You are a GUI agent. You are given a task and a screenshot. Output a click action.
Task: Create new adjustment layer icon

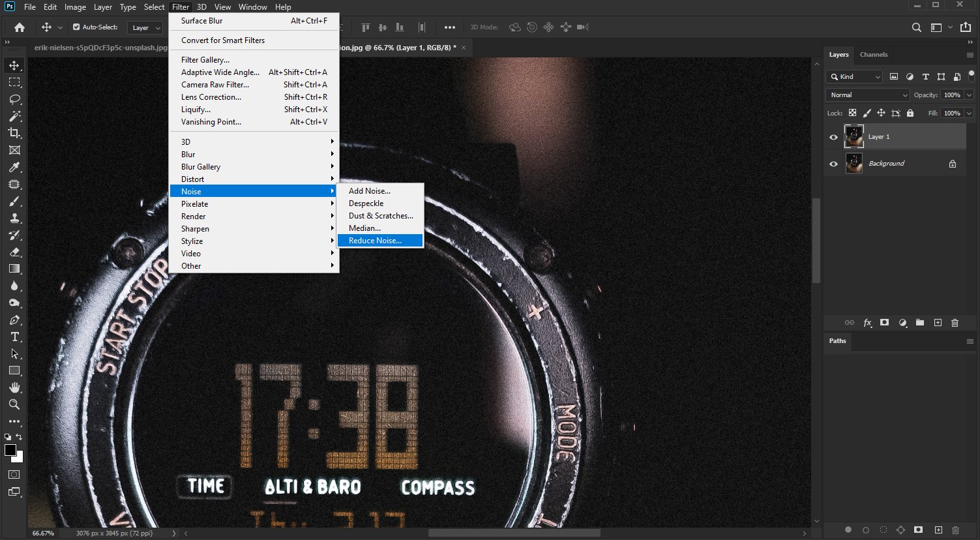coord(902,323)
